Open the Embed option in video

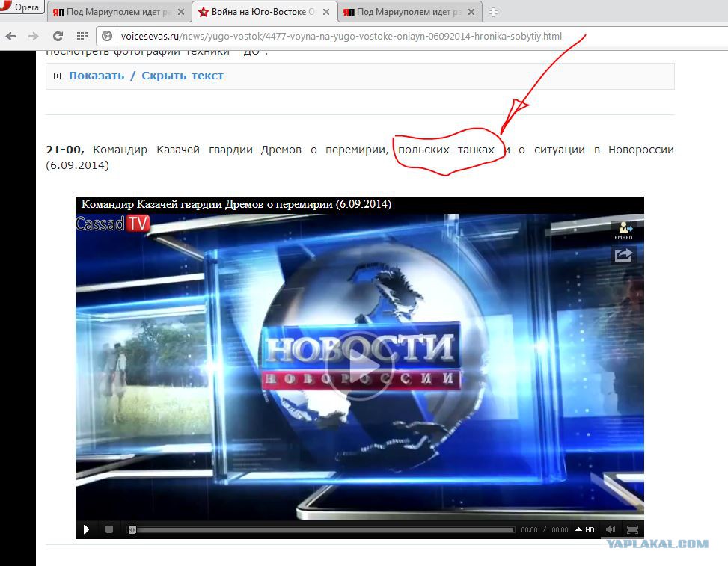coord(623,230)
